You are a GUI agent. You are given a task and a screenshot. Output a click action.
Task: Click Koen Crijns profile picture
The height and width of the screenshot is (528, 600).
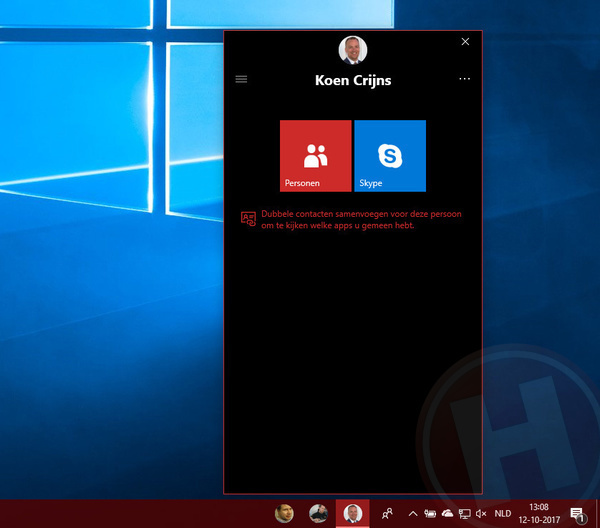(353, 50)
